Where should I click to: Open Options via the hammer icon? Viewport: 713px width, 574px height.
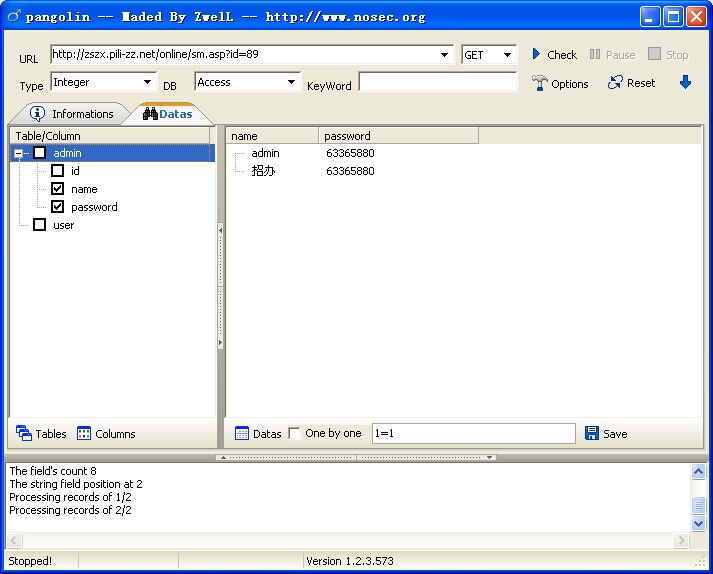[x=539, y=83]
